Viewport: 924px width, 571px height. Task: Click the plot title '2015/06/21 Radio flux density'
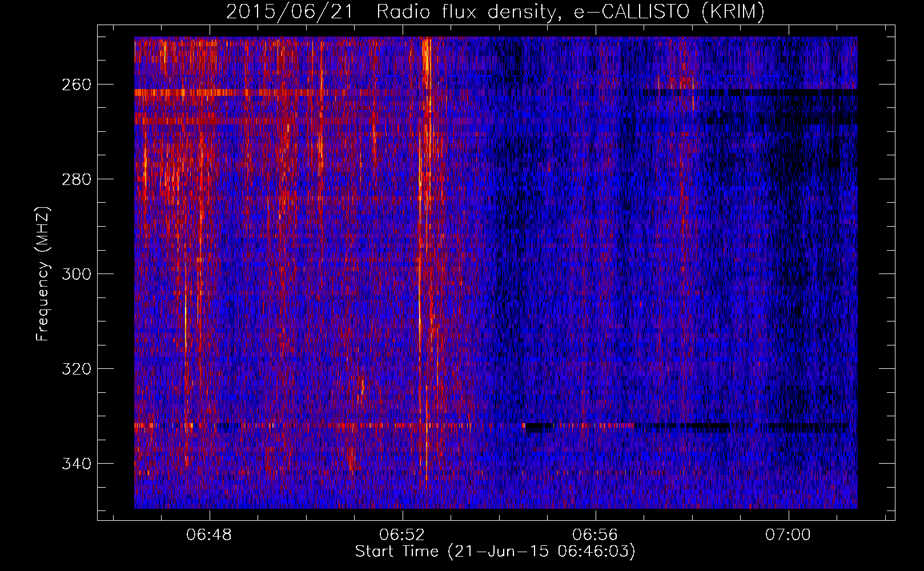[495, 12]
